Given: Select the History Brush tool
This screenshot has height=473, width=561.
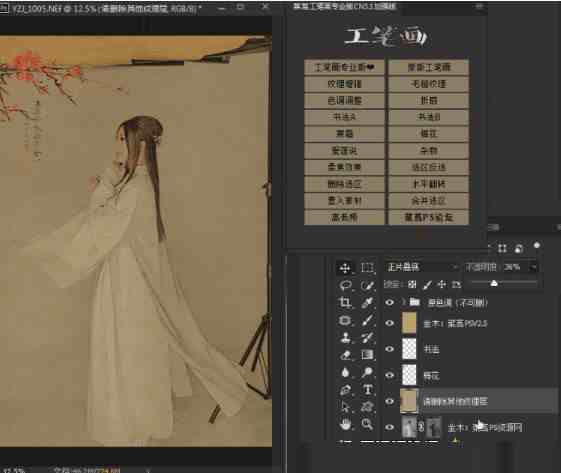Looking at the screenshot, I should (367, 337).
